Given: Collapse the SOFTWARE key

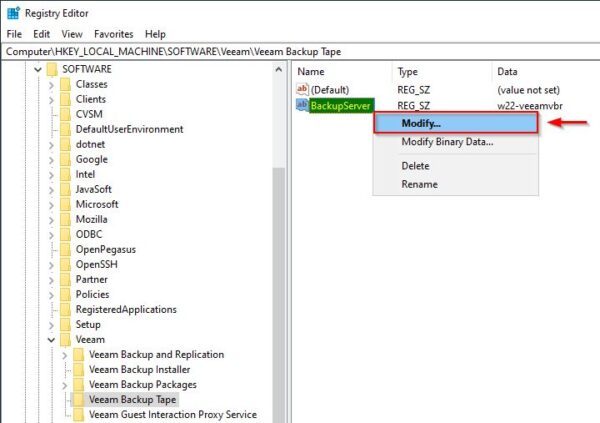Looking at the screenshot, I should click(x=38, y=70).
